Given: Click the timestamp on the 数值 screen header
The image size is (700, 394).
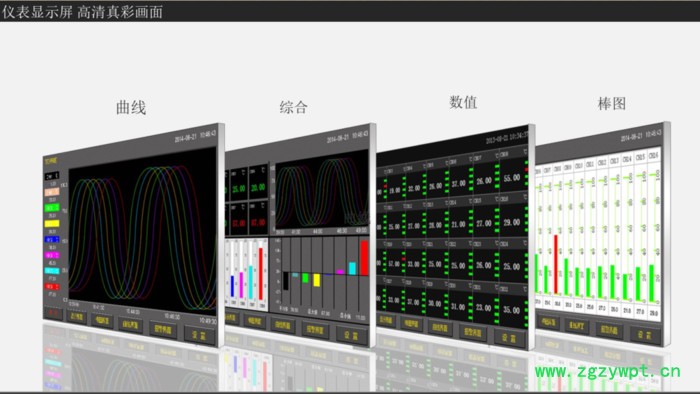Looking at the screenshot, I should 507,137.
